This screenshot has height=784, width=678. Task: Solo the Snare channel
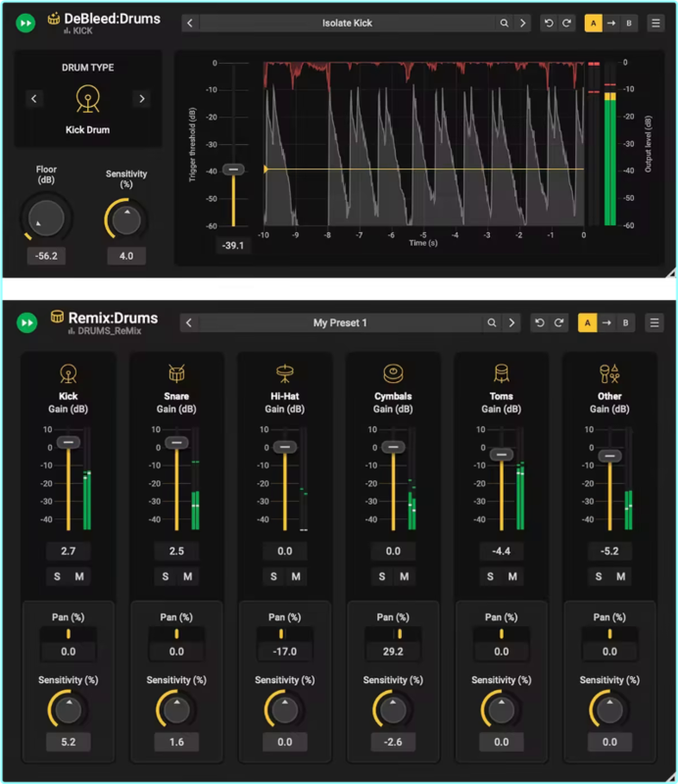click(165, 576)
